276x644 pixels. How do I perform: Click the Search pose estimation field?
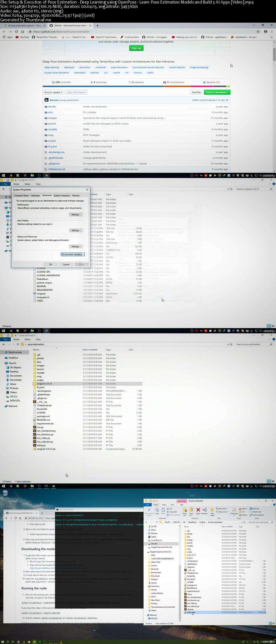pos(254,344)
